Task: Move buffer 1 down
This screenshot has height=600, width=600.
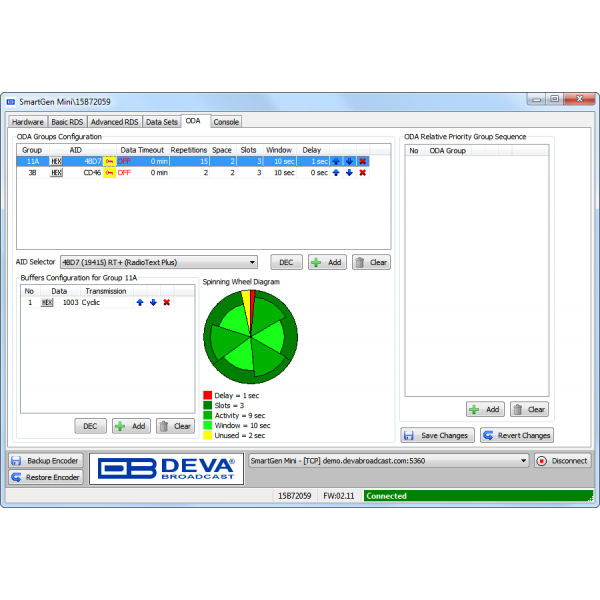Action: tap(153, 303)
